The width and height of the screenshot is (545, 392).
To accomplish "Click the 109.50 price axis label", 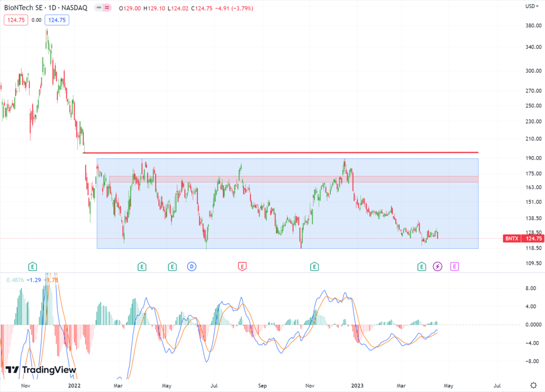I will [534, 263].
